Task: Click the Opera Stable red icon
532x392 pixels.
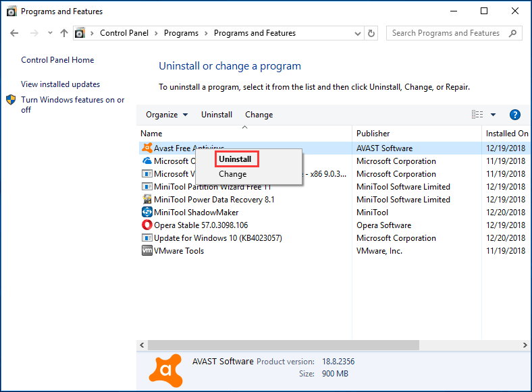Action: click(x=147, y=225)
